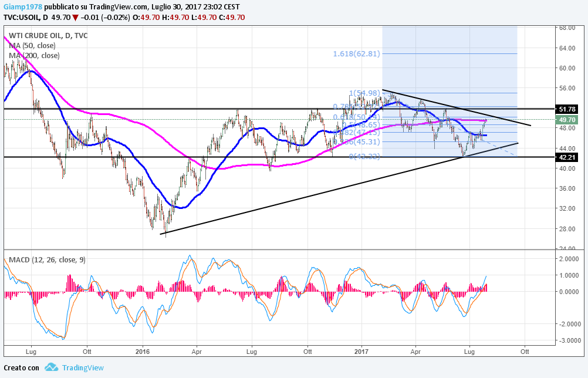Select the 1(54.98) Fibonacci level label
Screen dimensions: 588x378
click(x=364, y=93)
